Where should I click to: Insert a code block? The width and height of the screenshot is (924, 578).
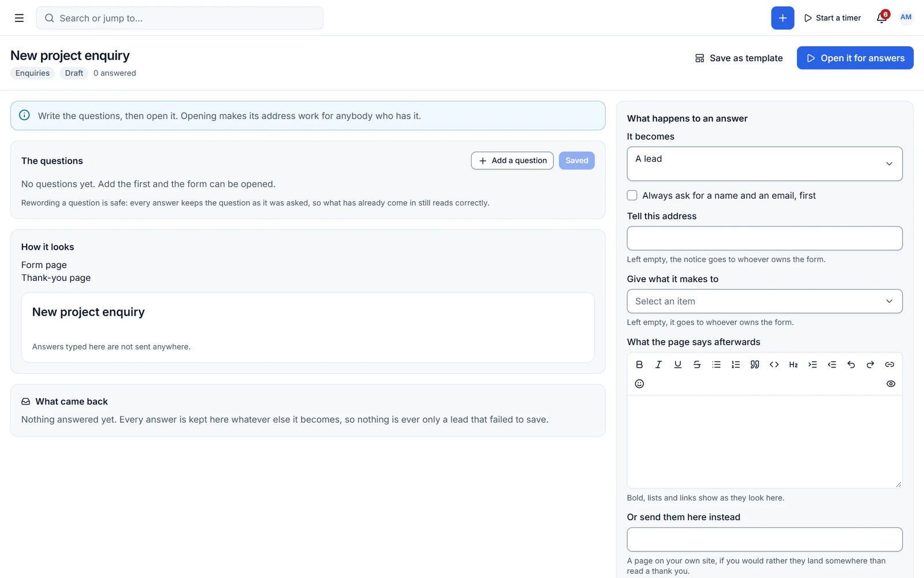pyautogui.click(x=774, y=364)
